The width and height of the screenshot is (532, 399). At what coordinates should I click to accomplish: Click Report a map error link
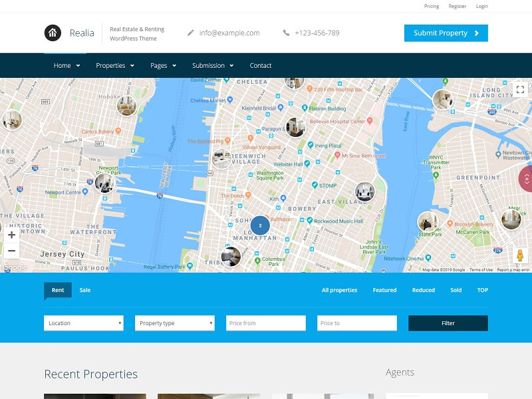[513, 270]
